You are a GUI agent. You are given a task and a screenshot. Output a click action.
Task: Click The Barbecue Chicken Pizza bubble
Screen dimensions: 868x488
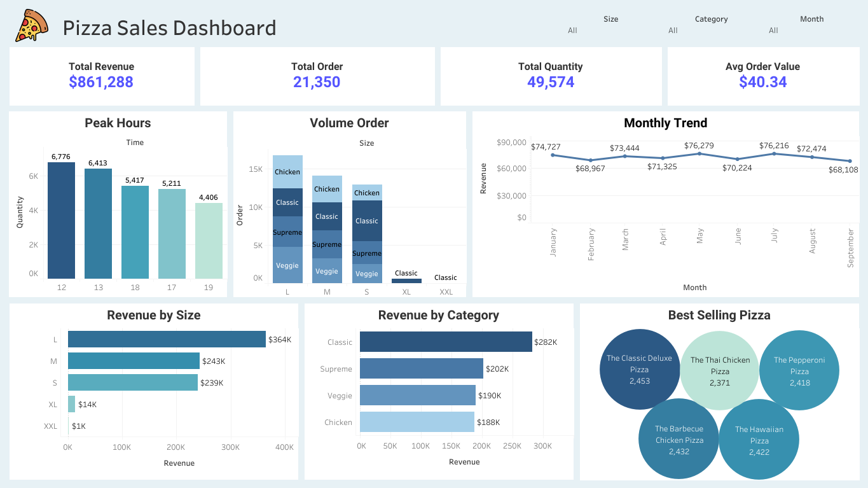[679, 439]
